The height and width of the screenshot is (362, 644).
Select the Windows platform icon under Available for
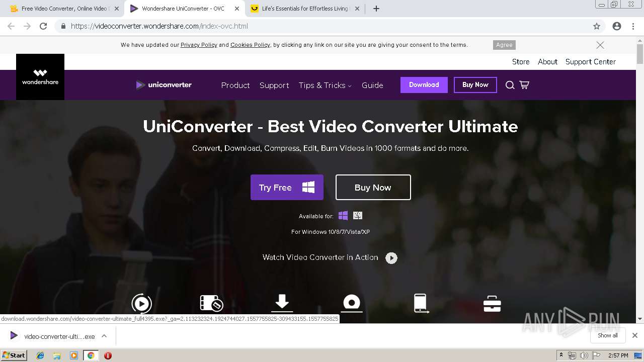click(343, 216)
